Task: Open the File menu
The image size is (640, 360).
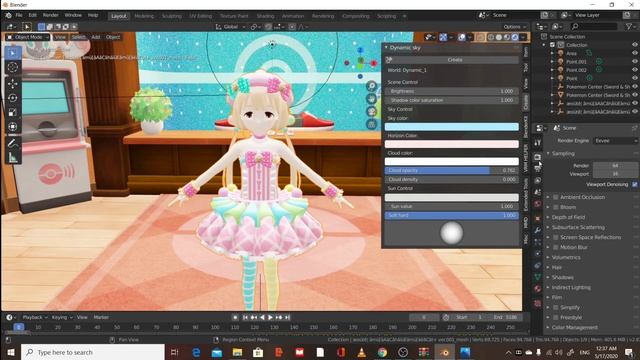Action: (19, 16)
